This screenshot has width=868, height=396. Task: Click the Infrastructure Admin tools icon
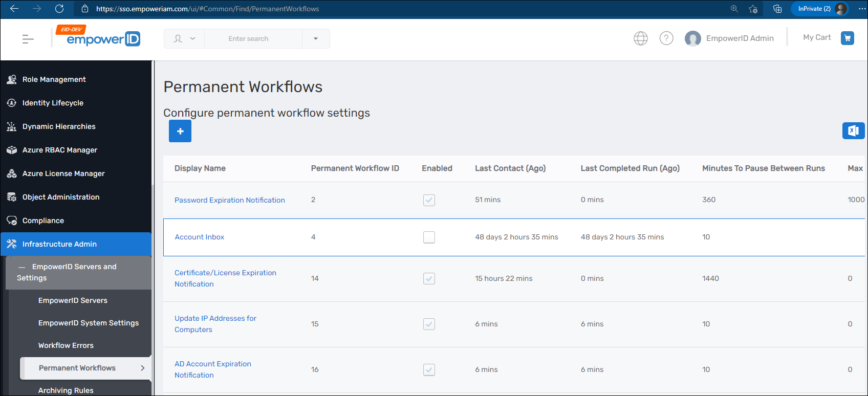click(x=12, y=244)
